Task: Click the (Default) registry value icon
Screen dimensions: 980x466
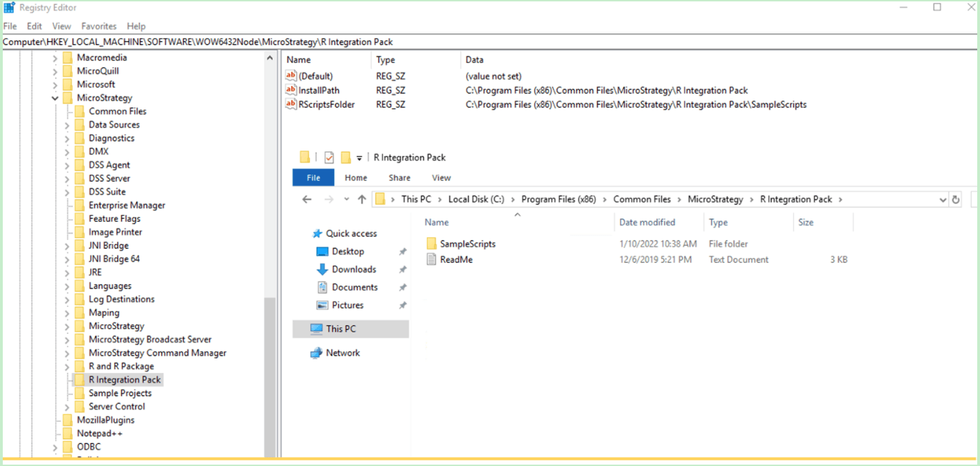Action: pos(291,76)
